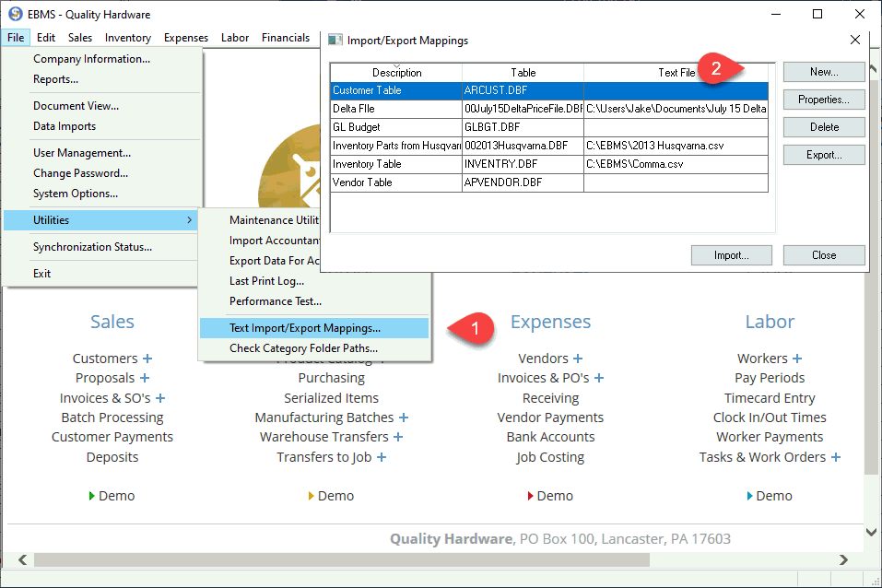Open the Timecard Entry link

click(x=770, y=398)
